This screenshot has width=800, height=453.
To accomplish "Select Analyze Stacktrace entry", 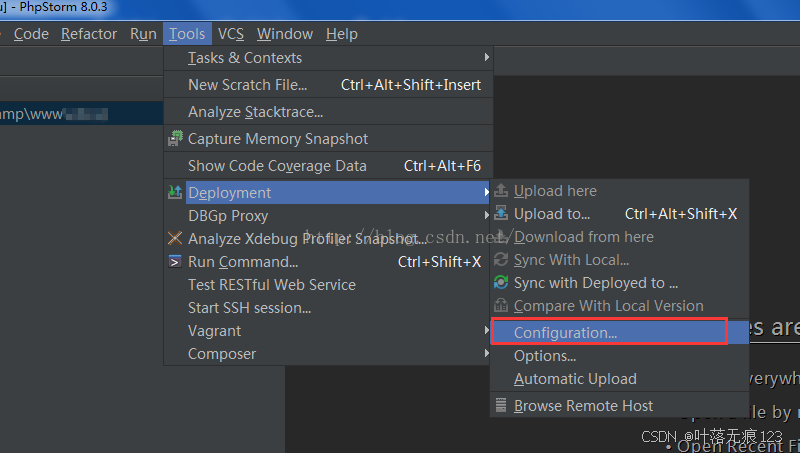I will [328, 112].
